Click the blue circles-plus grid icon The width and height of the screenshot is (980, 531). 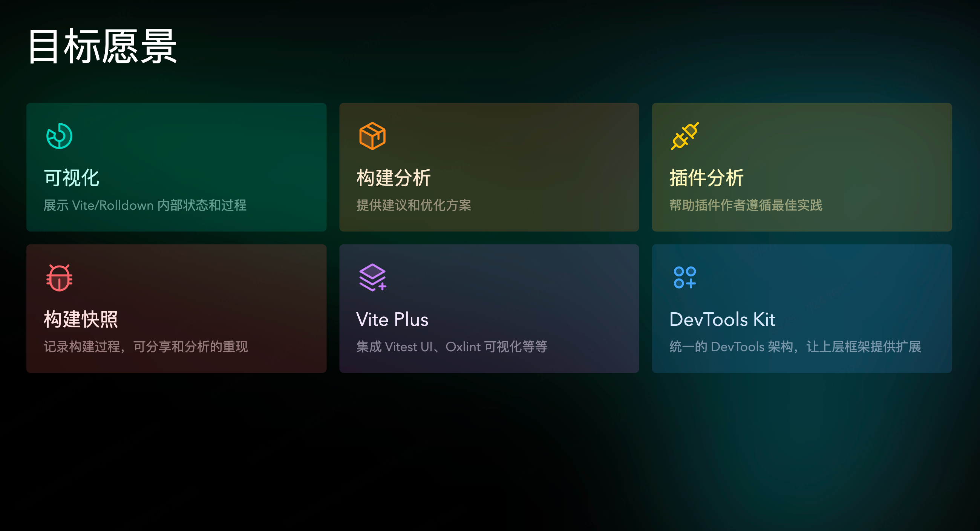685,278
